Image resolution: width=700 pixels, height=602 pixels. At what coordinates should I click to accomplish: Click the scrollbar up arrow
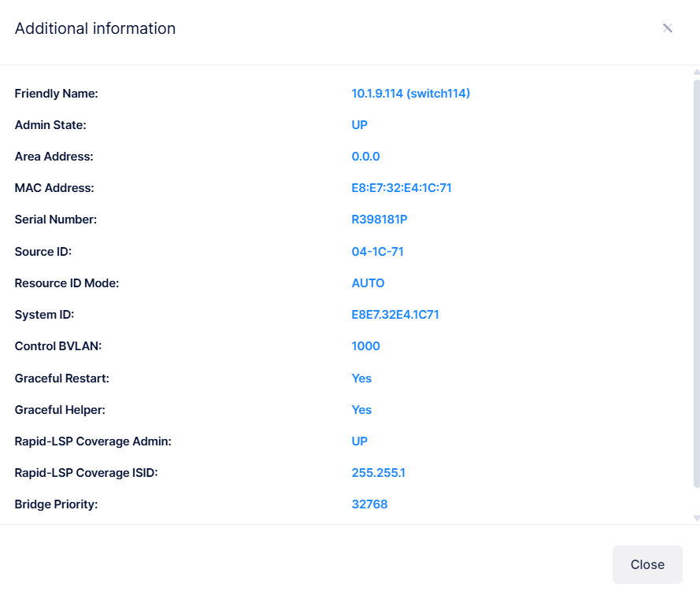pyautogui.click(x=696, y=72)
